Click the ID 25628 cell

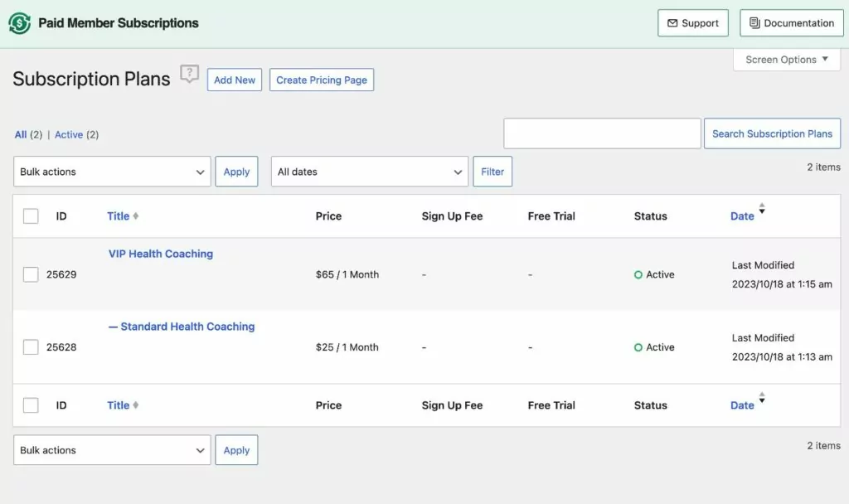[61, 347]
